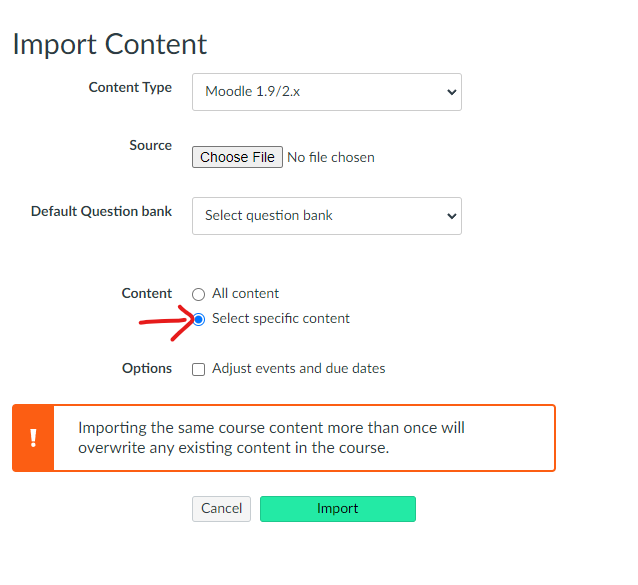The width and height of the screenshot is (638, 585).
Task: Open the Content Type dropdown
Action: pyautogui.click(x=326, y=92)
